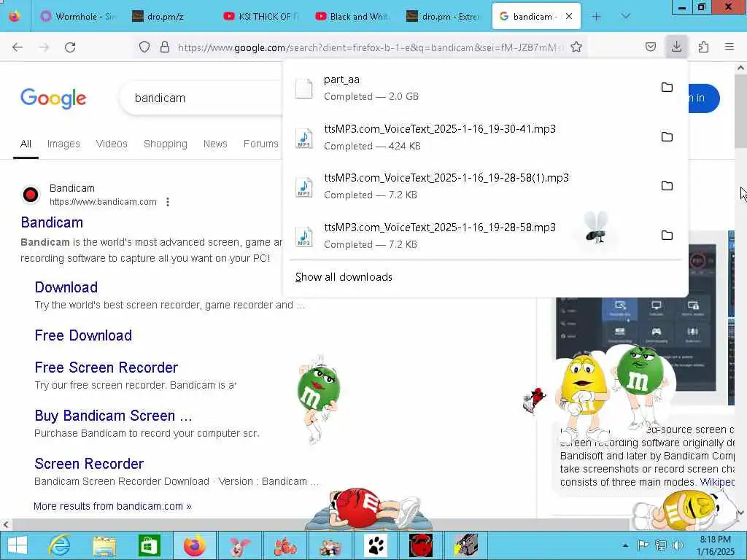
Task: Toggle the downloads toolbar button
Action: click(676, 47)
